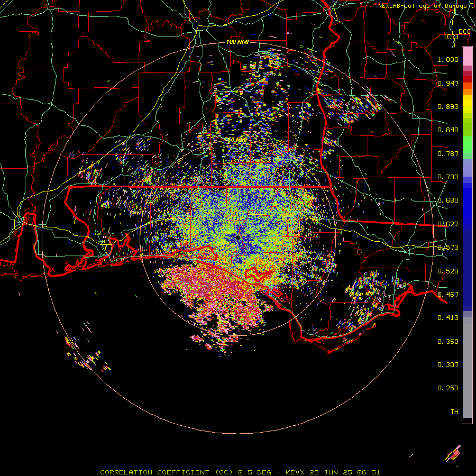
Task: Select the 1.000 color scale value
Action: tap(448, 59)
